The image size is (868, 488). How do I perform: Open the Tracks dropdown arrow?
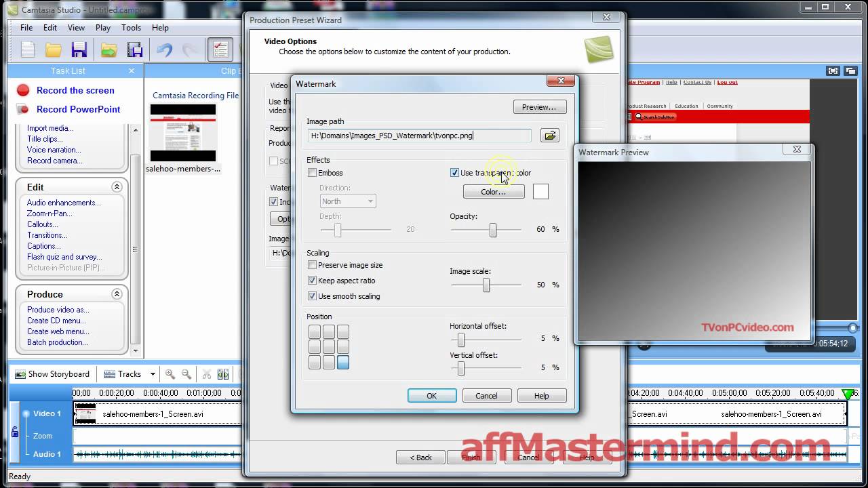(153, 374)
